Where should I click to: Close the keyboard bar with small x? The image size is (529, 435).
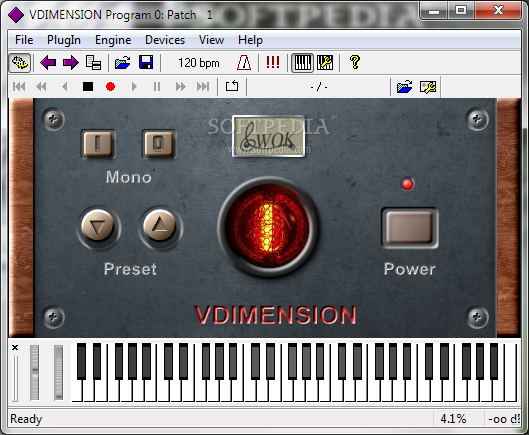coord(15,347)
